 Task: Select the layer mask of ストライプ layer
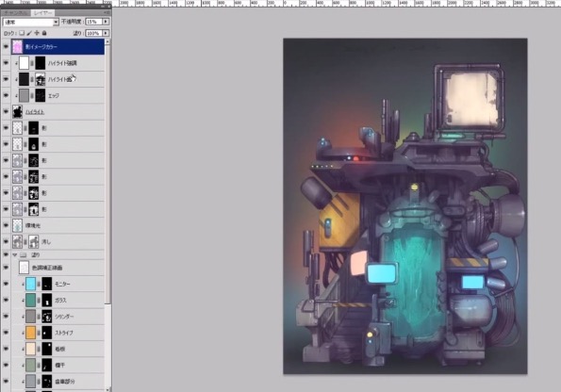click(x=47, y=333)
